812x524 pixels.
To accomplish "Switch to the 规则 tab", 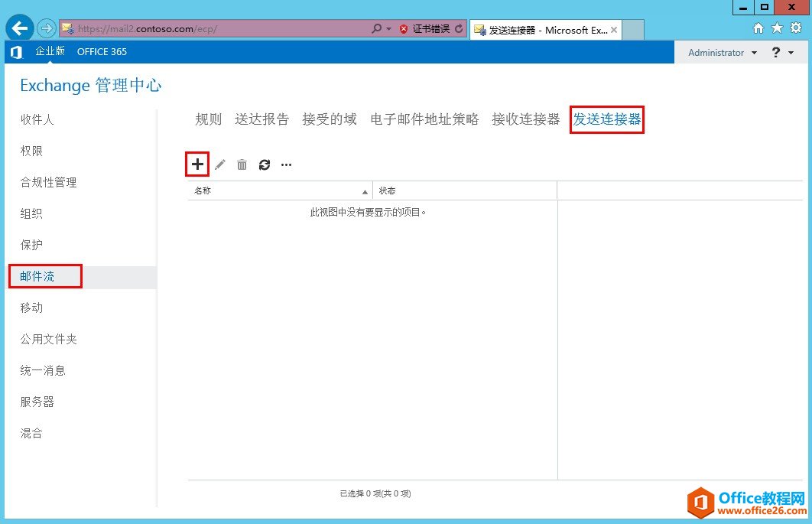I will (207, 119).
